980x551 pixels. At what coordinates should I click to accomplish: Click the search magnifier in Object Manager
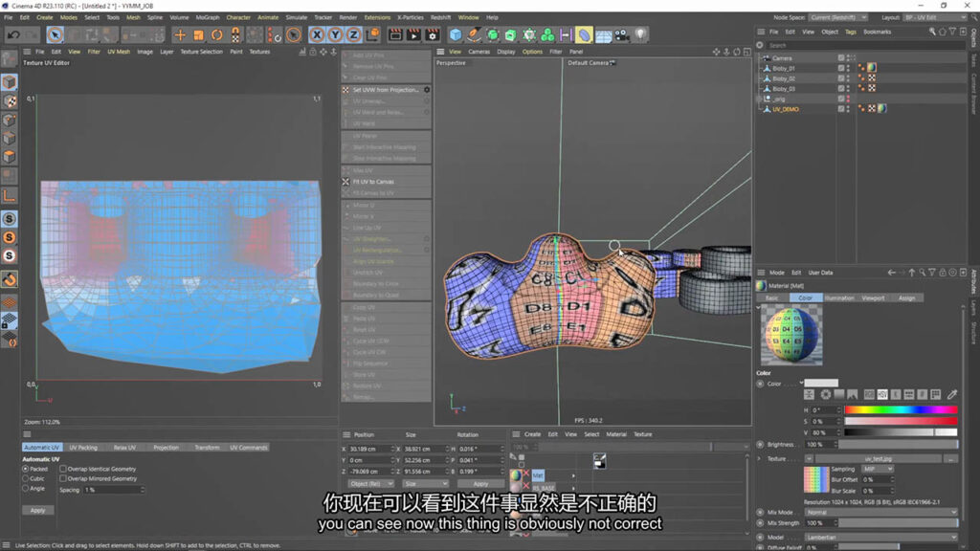point(932,32)
